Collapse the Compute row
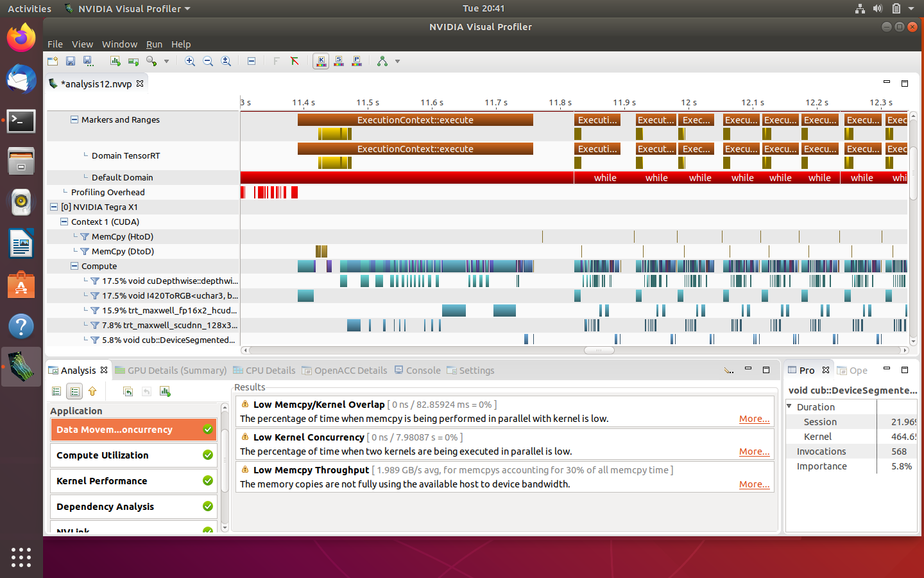This screenshot has width=924, height=578. point(74,266)
